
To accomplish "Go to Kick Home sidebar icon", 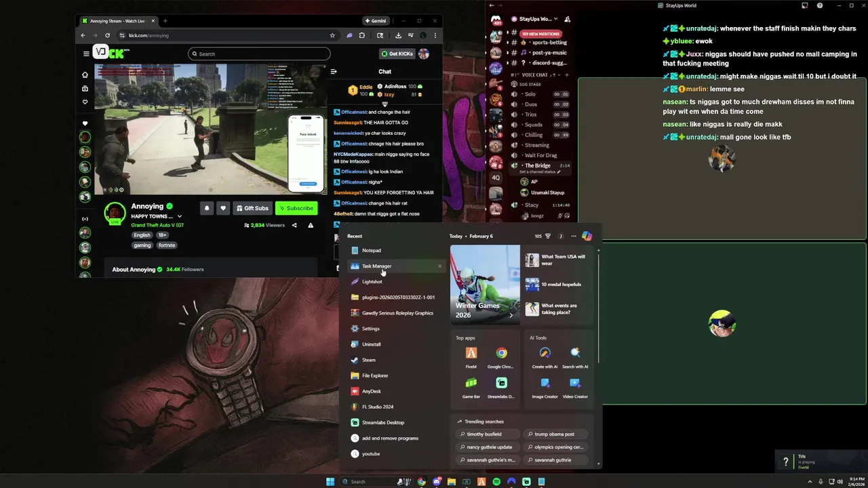I will pos(85,75).
